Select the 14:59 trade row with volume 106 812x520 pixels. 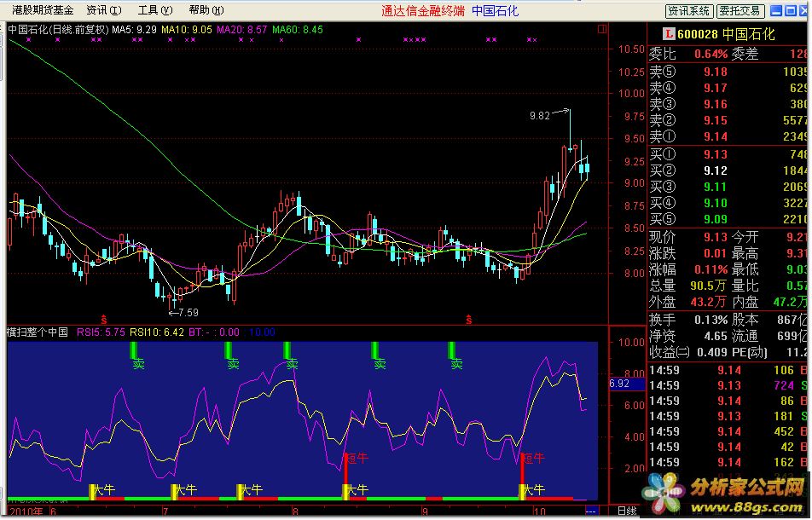(728, 371)
